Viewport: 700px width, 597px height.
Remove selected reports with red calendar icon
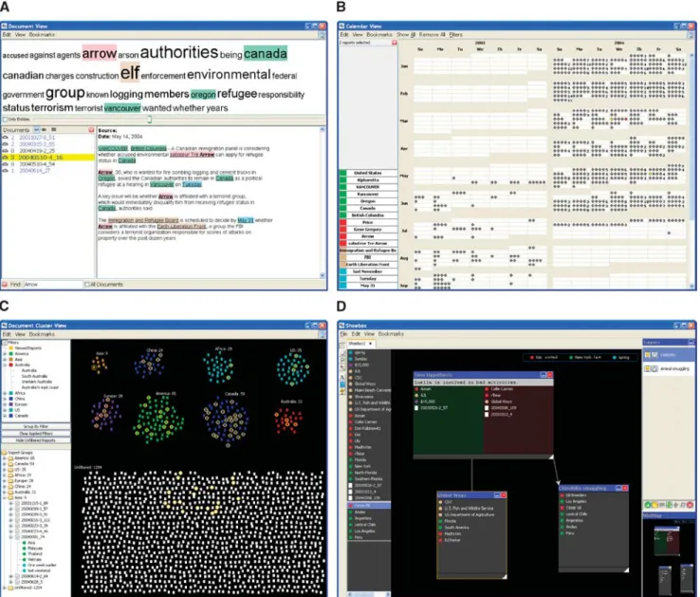pyautogui.click(x=395, y=43)
